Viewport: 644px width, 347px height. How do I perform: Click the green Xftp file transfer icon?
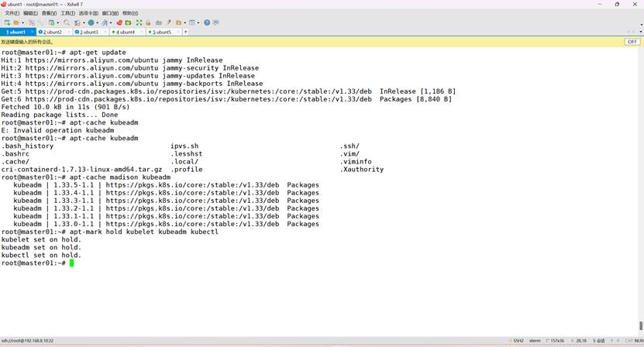click(128, 22)
